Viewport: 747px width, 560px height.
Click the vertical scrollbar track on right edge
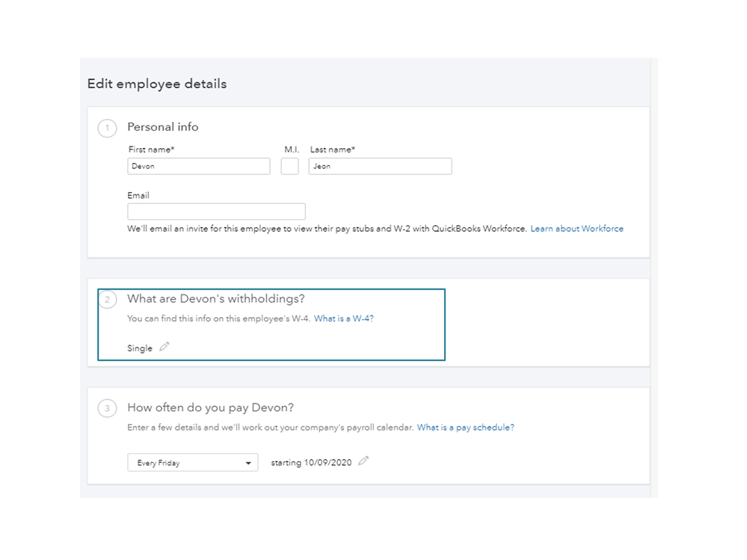pyautogui.click(x=654, y=277)
